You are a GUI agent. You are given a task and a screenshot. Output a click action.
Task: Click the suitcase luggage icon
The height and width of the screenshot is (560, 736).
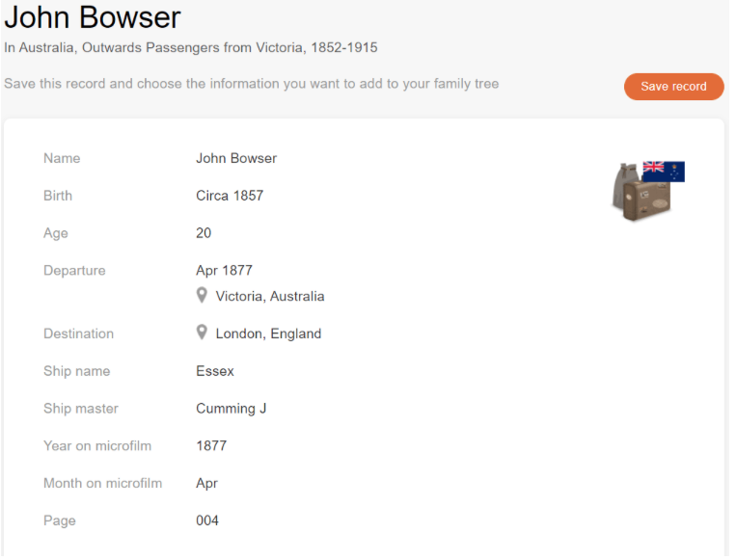639,195
